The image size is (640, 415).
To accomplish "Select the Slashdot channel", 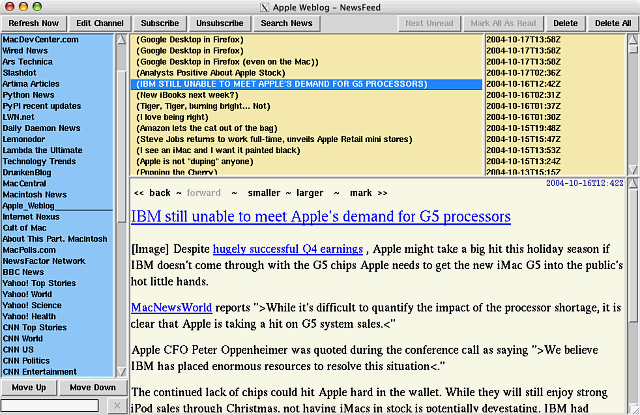I will [57, 73].
